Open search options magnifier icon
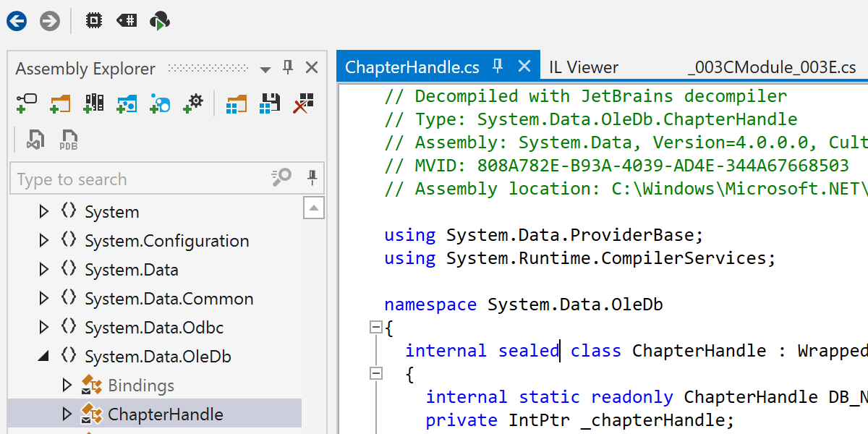Screen dimensions: 868x434 [281, 178]
